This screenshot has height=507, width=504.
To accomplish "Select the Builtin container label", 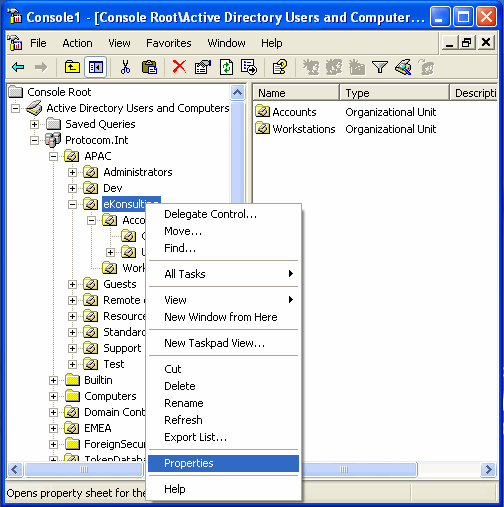I will (x=98, y=380).
